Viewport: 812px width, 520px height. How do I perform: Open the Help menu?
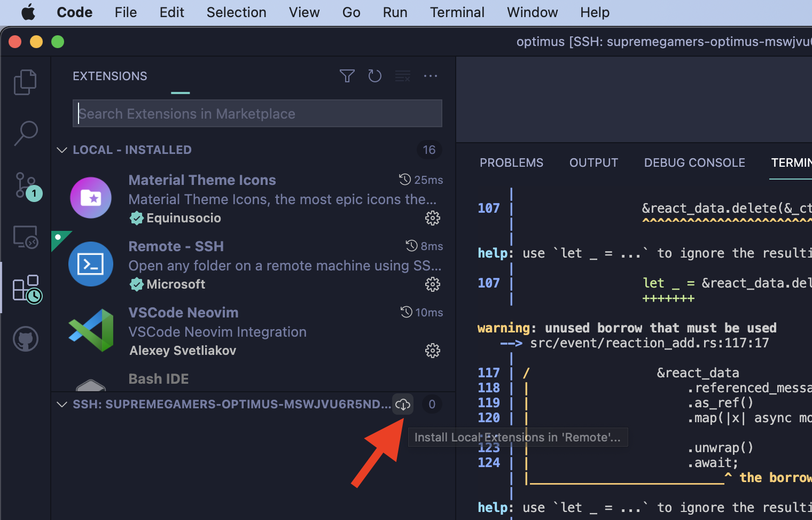point(595,12)
